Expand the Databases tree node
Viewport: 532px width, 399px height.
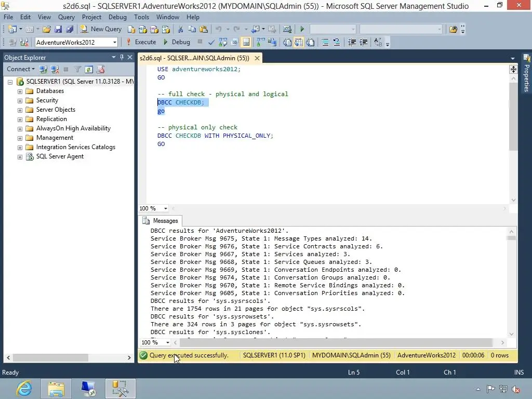tap(20, 91)
